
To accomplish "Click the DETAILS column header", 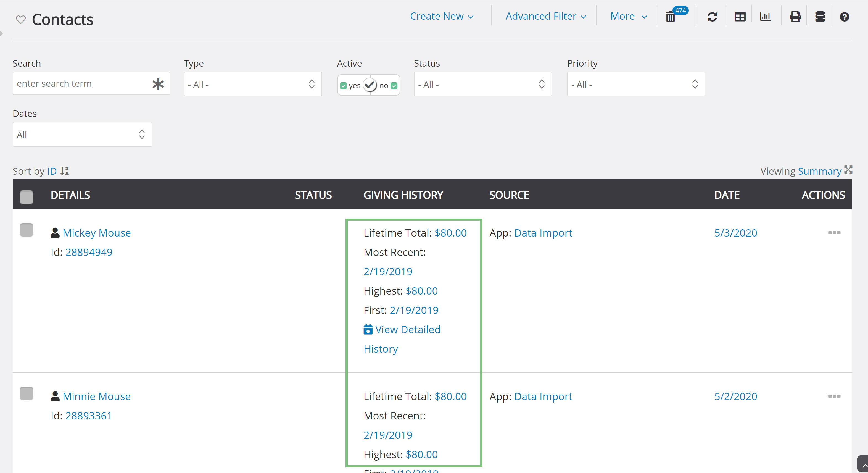I will click(x=70, y=195).
